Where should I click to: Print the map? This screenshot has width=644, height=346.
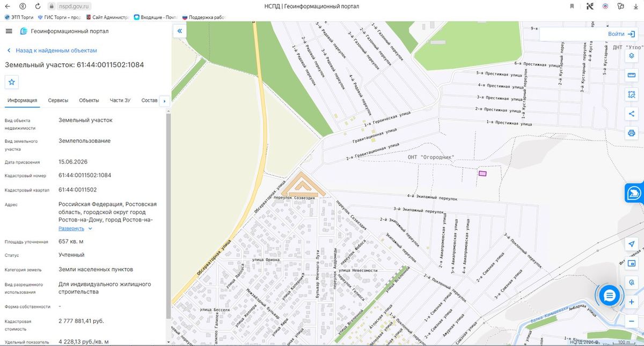(632, 132)
